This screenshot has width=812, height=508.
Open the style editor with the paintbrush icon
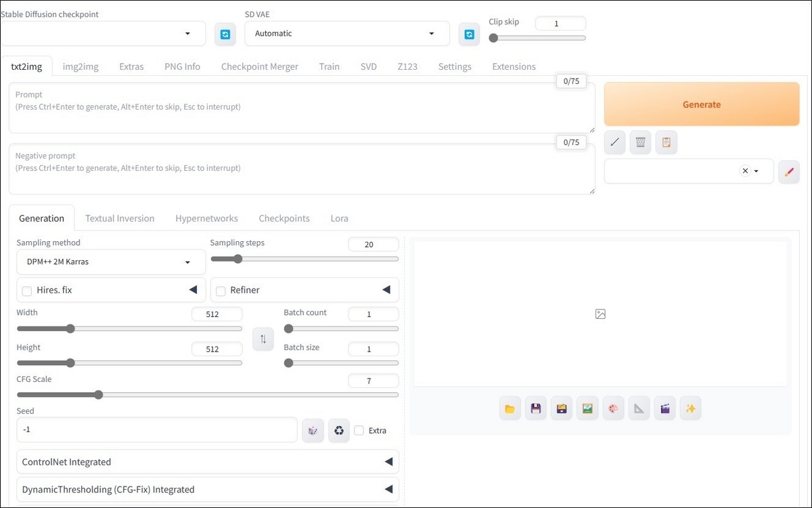coord(788,171)
